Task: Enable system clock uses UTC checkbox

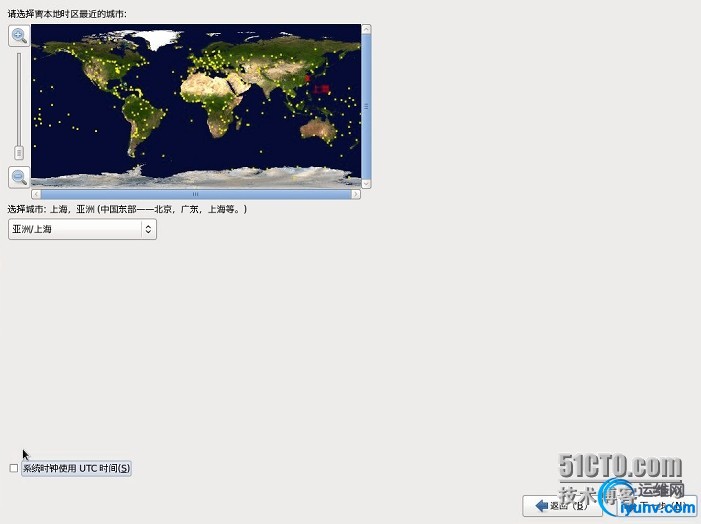Action: (x=14, y=468)
